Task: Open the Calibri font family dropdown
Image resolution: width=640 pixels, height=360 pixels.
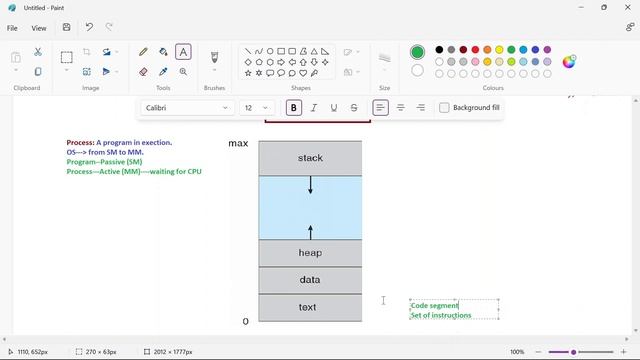Action: (x=187, y=108)
